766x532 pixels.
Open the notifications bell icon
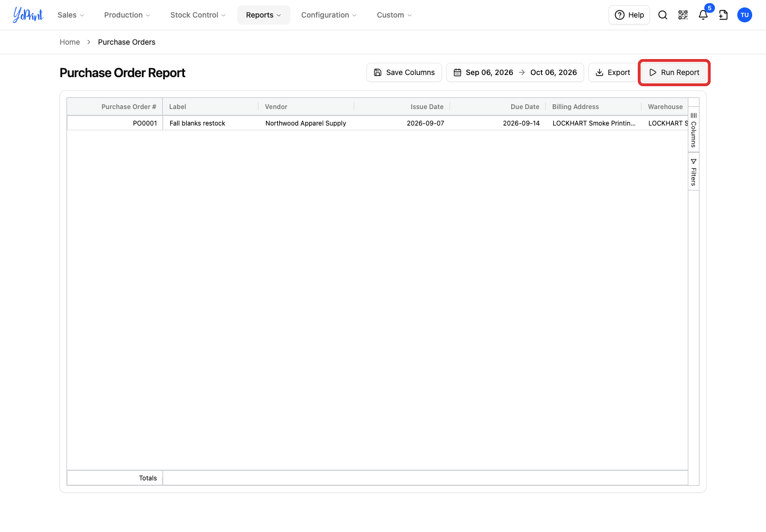pyautogui.click(x=703, y=15)
